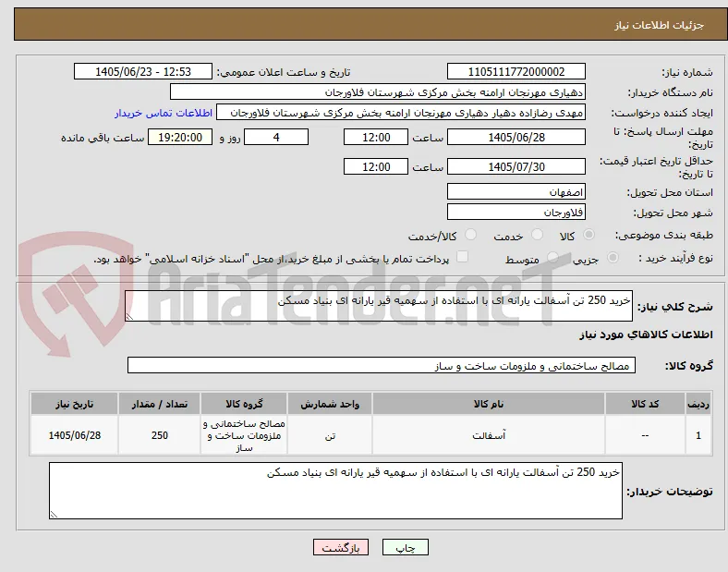Screen dimensions: 728x572
Task: Click the استان محل تحویل field اصفهان
Action: 516,192
